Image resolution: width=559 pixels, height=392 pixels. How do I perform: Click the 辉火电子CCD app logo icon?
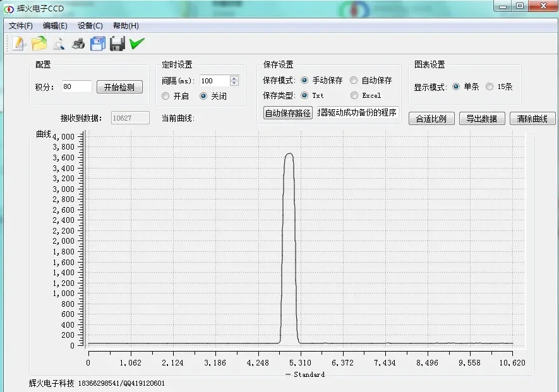point(9,9)
